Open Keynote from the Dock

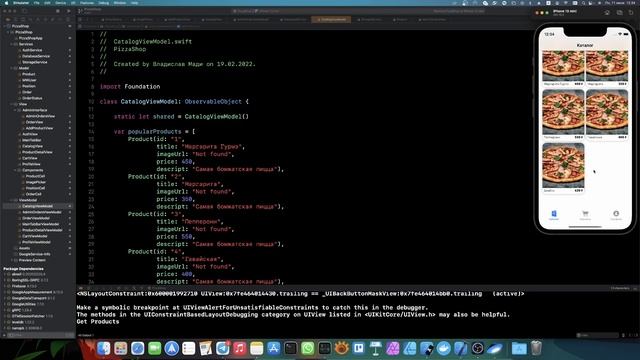[376, 348]
